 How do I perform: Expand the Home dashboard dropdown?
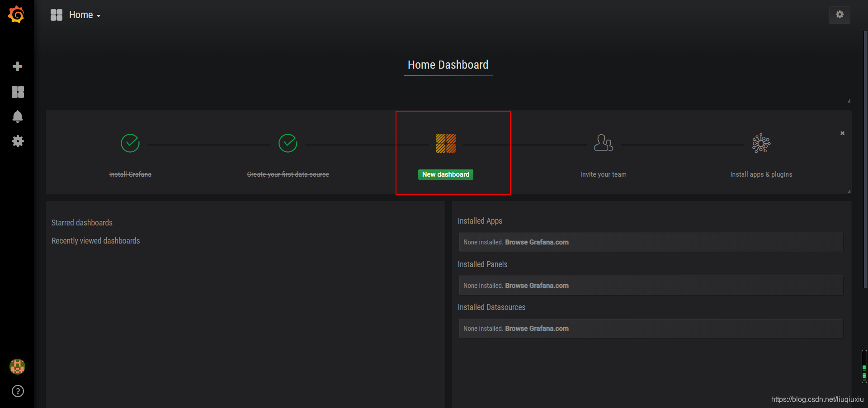click(x=85, y=15)
